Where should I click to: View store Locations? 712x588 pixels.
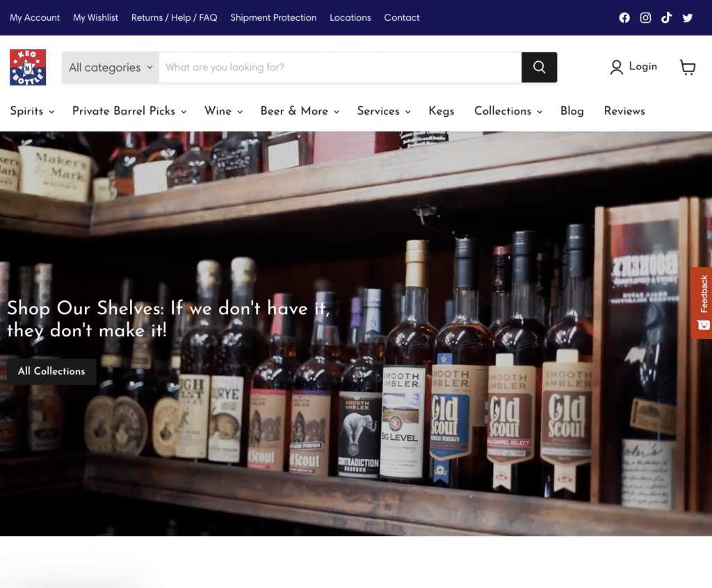(350, 17)
